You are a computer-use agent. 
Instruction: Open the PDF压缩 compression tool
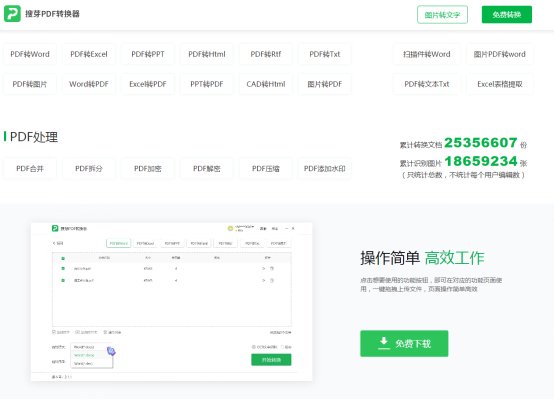point(266,169)
